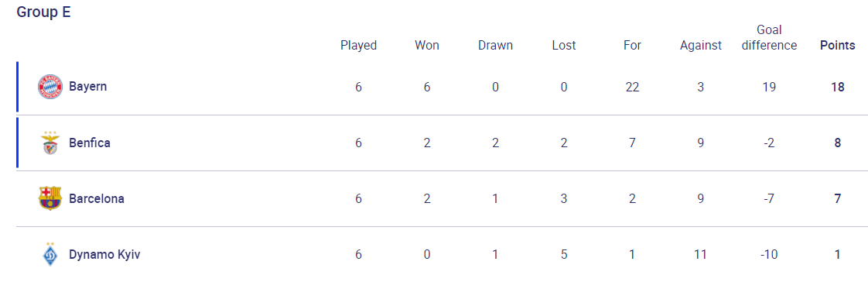The width and height of the screenshot is (868, 282).
Task: Select Dynamo Kyiv's -10 goal difference
Action: [x=769, y=254]
